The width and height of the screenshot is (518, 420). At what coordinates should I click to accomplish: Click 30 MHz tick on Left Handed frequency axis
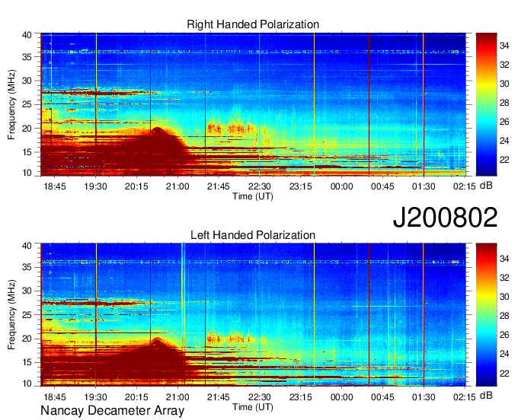(x=27, y=291)
